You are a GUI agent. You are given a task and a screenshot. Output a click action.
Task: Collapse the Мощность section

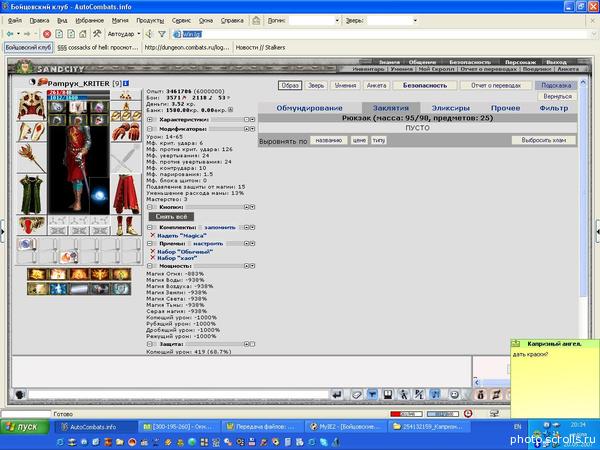click(150, 266)
